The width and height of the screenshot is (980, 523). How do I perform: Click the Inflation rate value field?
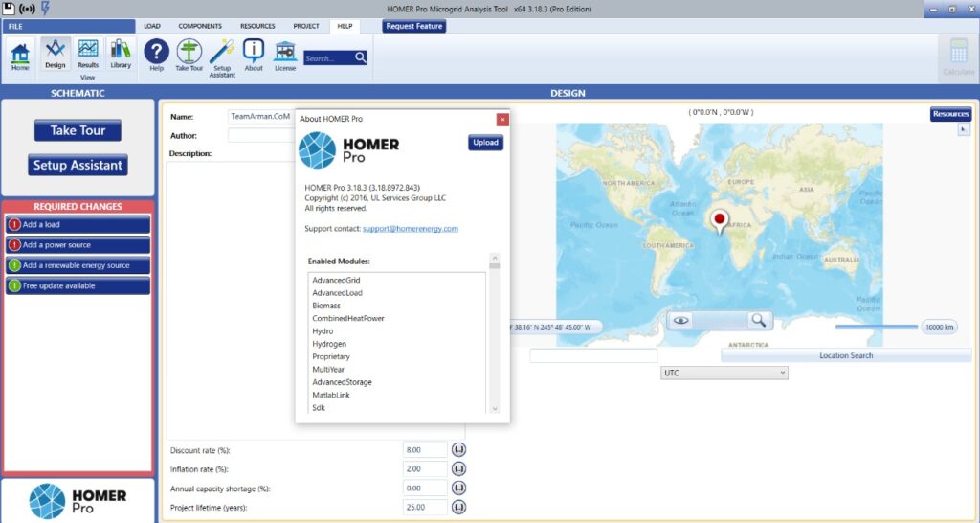pyautogui.click(x=425, y=468)
